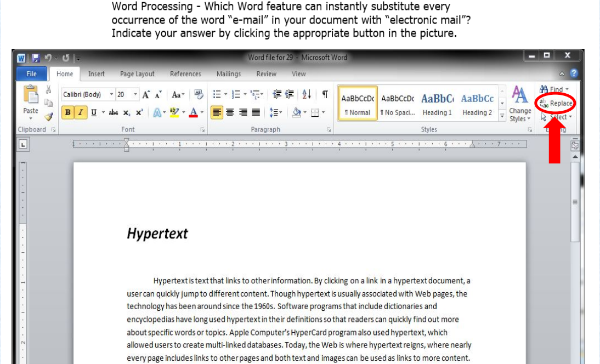Open the highlight color dropdown arrow
This screenshot has width=600, height=364.
[x=184, y=112]
